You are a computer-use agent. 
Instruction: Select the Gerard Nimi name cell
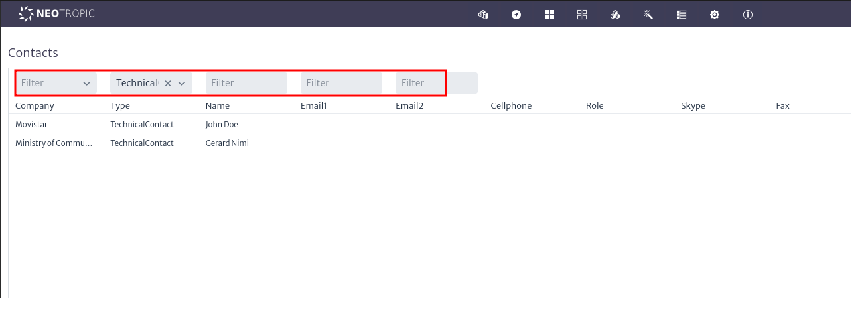[227, 143]
